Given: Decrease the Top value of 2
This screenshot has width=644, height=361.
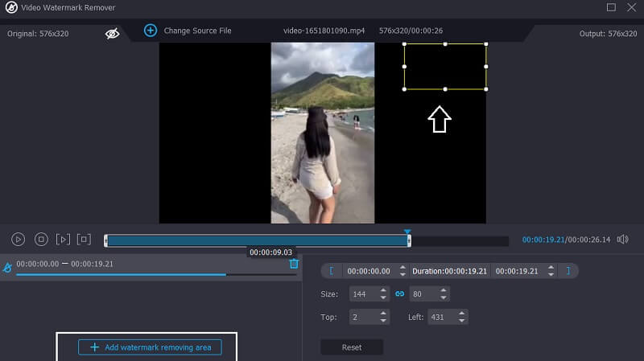Looking at the screenshot, I should (383, 321).
